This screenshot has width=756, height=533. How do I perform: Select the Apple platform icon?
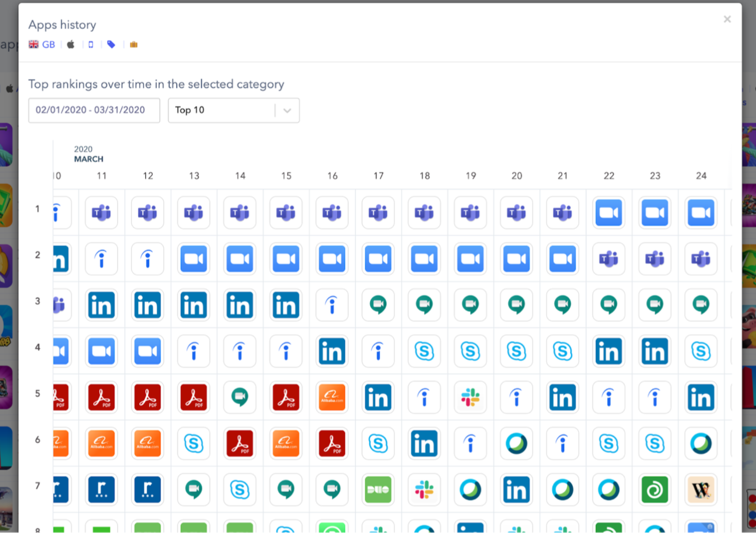click(71, 45)
